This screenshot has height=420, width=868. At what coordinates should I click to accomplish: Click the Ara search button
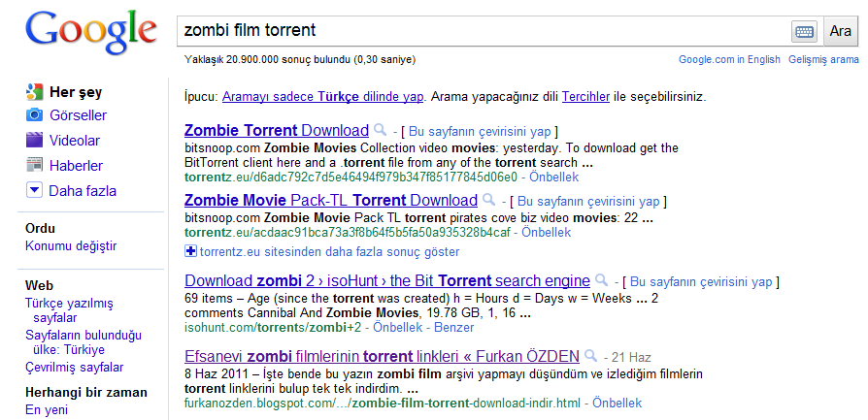pyautogui.click(x=840, y=32)
